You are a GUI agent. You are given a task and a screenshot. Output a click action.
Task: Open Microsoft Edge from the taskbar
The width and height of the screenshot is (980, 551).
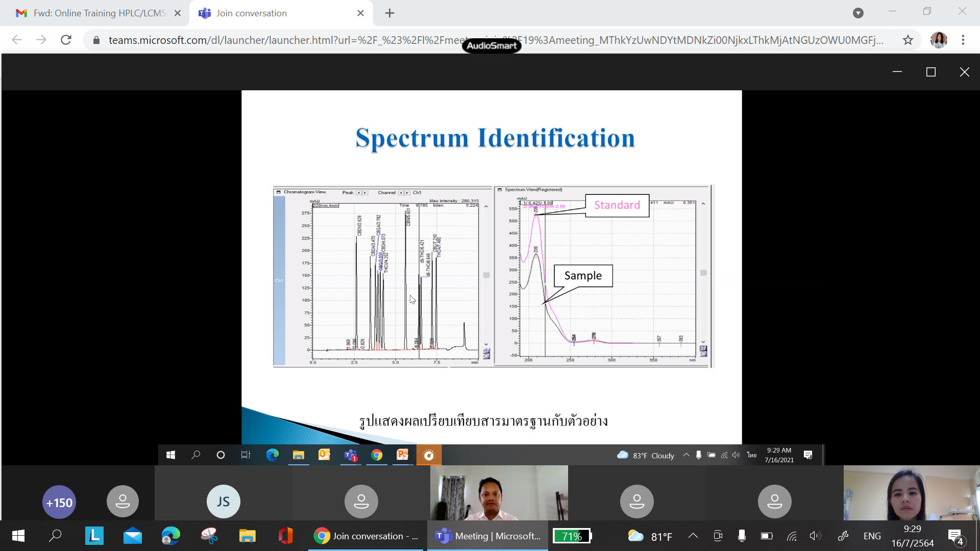[x=171, y=536]
